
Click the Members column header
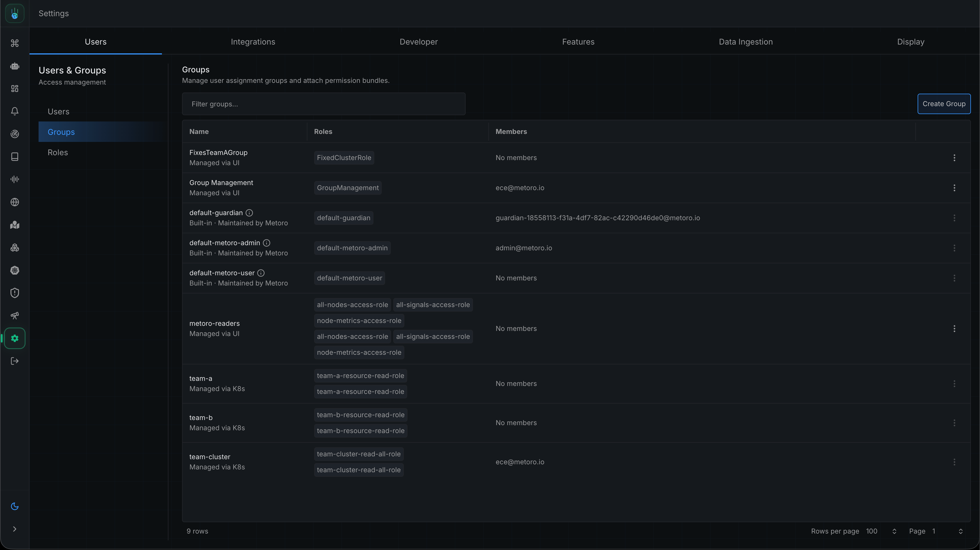pos(511,131)
